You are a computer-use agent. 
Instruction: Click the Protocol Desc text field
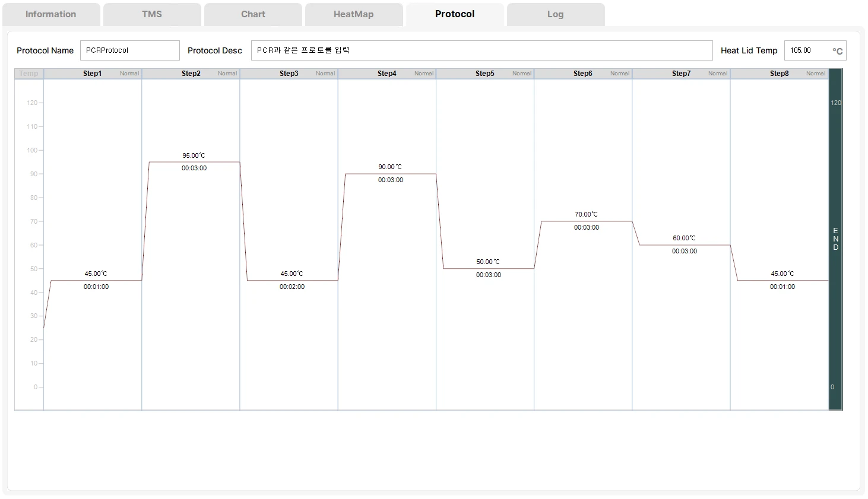[x=481, y=50]
